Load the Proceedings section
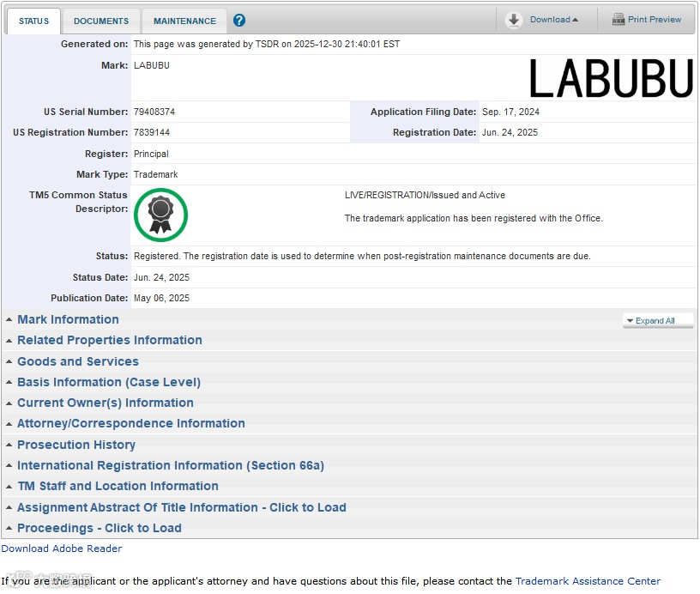Image resolution: width=700 pixels, height=594 pixels. pos(100,528)
